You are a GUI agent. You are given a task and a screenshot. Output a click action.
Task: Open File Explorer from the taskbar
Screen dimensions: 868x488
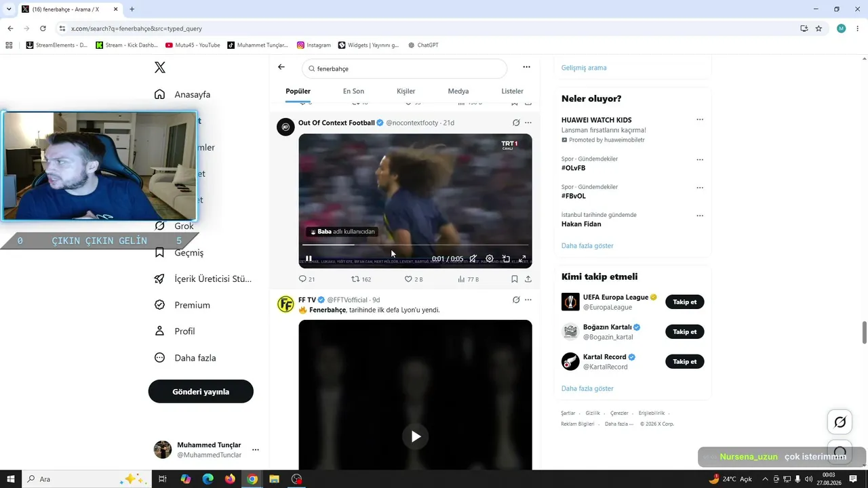[274, 479]
